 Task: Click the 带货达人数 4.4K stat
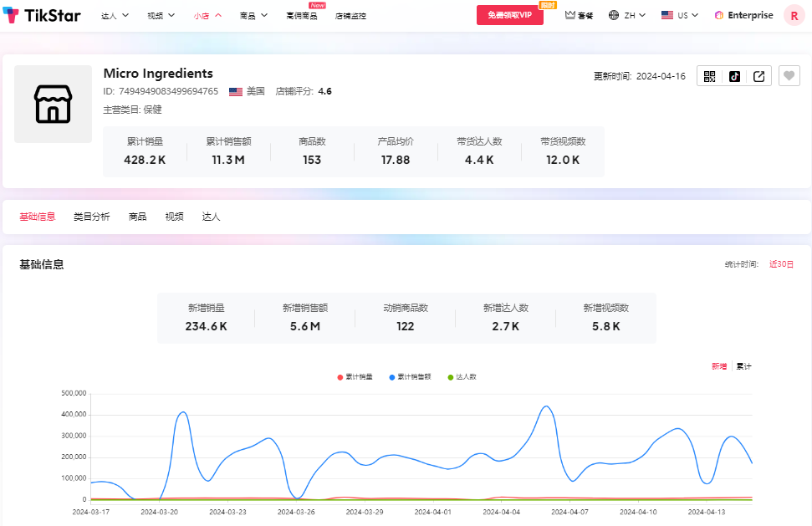tap(479, 151)
